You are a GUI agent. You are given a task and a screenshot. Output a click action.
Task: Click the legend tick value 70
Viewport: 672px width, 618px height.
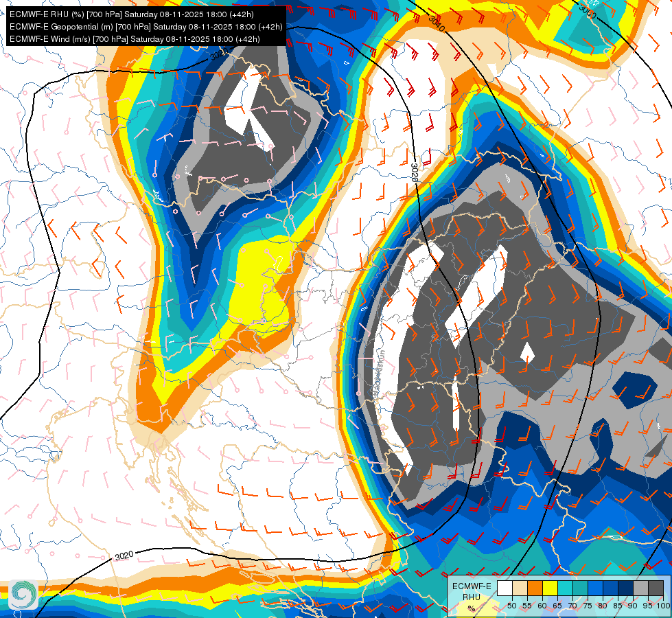[572, 606]
